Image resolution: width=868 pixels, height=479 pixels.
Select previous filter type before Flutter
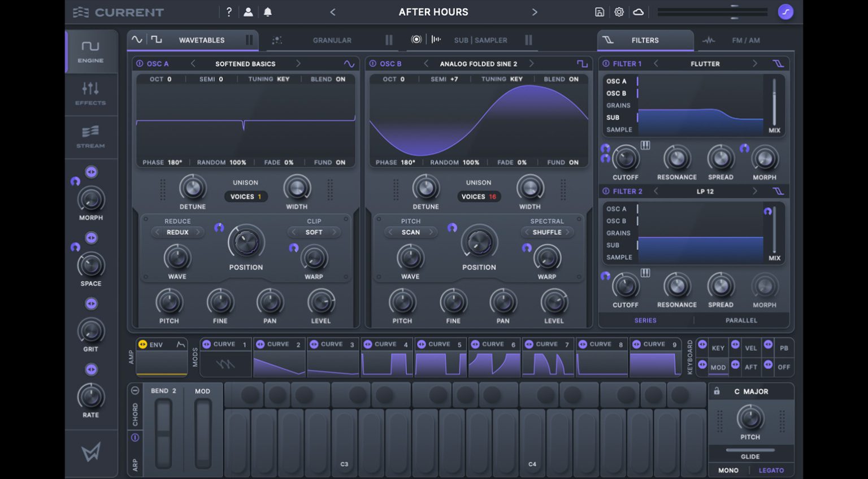coord(656,64)
